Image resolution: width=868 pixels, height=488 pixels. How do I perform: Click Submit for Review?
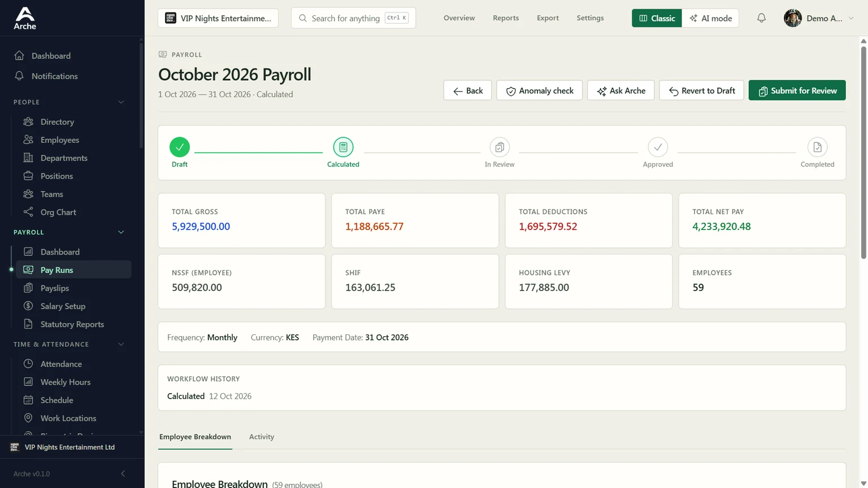pos(797,90)
